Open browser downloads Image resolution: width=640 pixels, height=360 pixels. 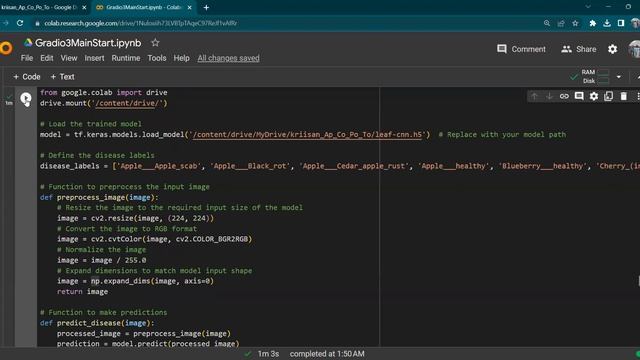607,23
